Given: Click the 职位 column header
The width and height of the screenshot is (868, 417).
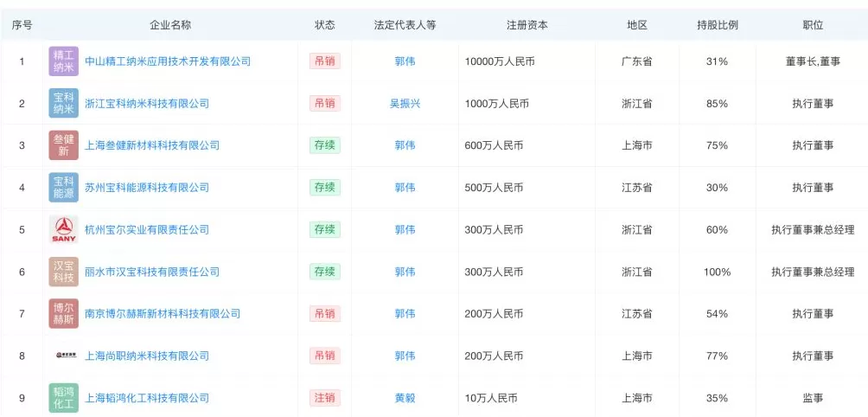Looking at the screenshot, I should click(x=813, y=25).
